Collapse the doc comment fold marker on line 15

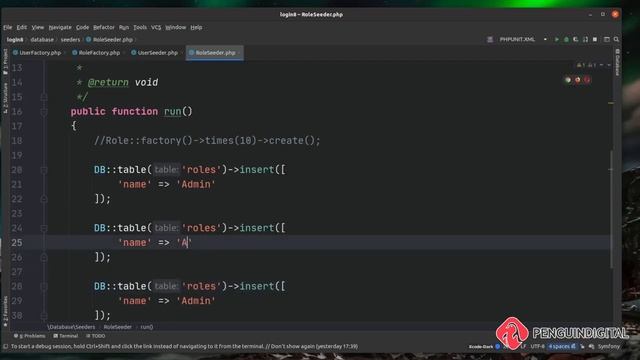point(44,97)
